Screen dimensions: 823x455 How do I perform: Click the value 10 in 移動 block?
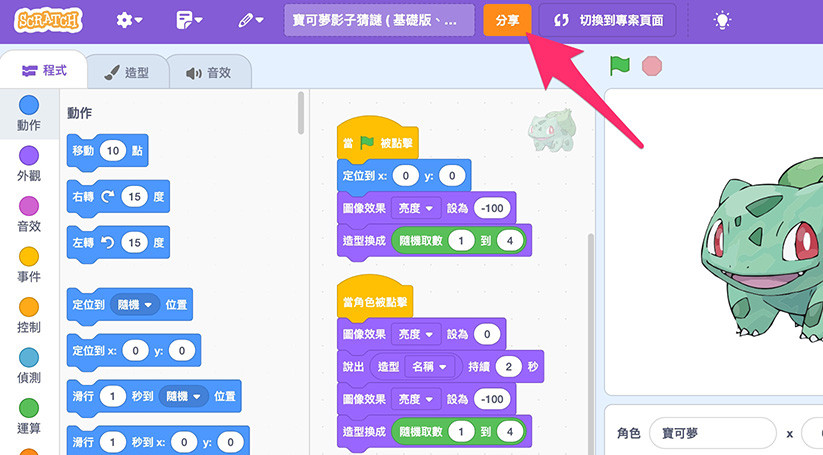(113, 151)
